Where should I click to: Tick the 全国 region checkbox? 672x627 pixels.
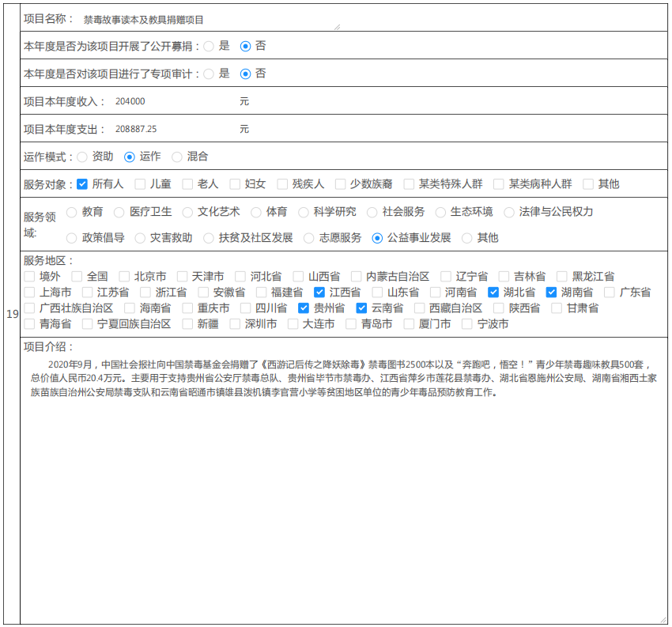[x=77, y=277]
